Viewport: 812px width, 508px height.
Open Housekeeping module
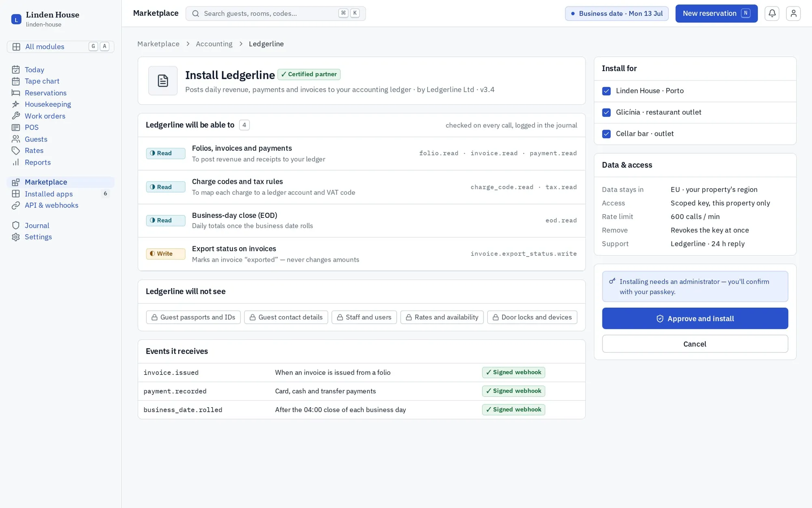pos(60,104)
